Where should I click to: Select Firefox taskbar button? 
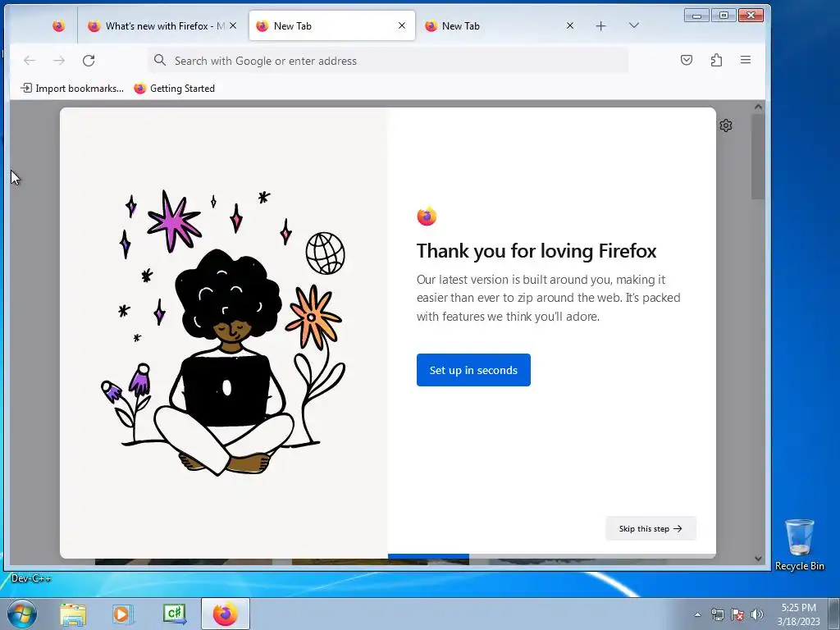click(226, 614)
